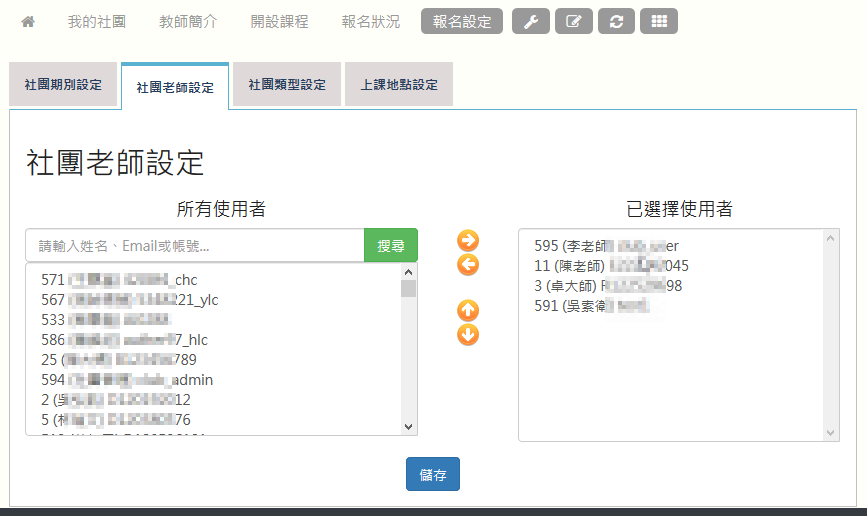Click the green 搜尋 search button

pos(390,245)
